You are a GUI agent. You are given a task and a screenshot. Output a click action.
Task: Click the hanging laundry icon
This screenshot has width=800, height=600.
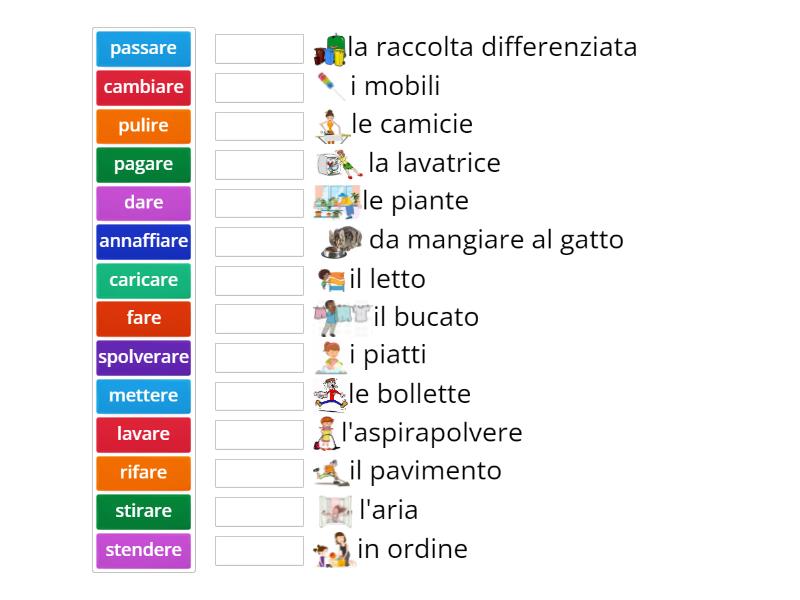coord(342,318)
